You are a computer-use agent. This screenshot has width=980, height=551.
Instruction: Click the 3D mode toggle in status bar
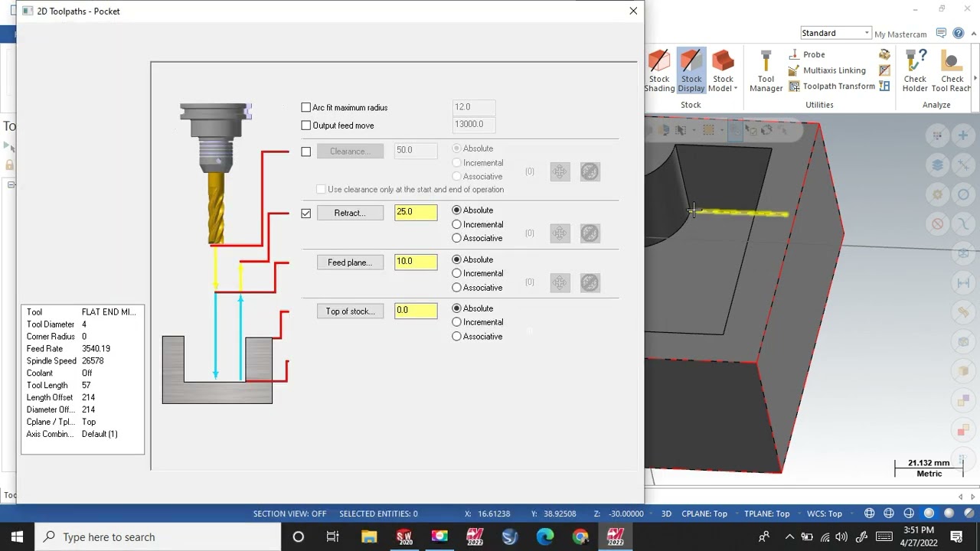click(x=666, y=514)
